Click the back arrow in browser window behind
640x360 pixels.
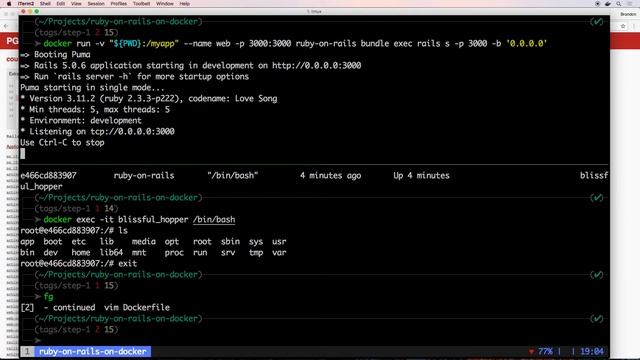(6, 26)
